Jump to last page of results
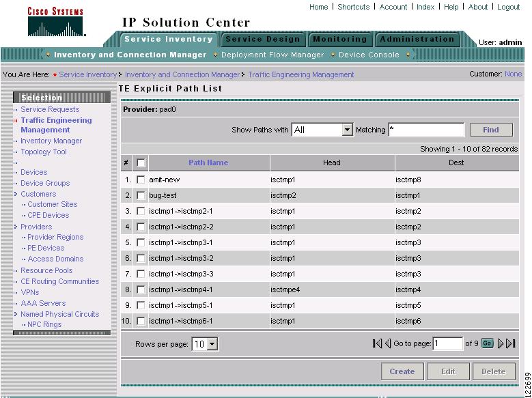 (x=511, y=343)
